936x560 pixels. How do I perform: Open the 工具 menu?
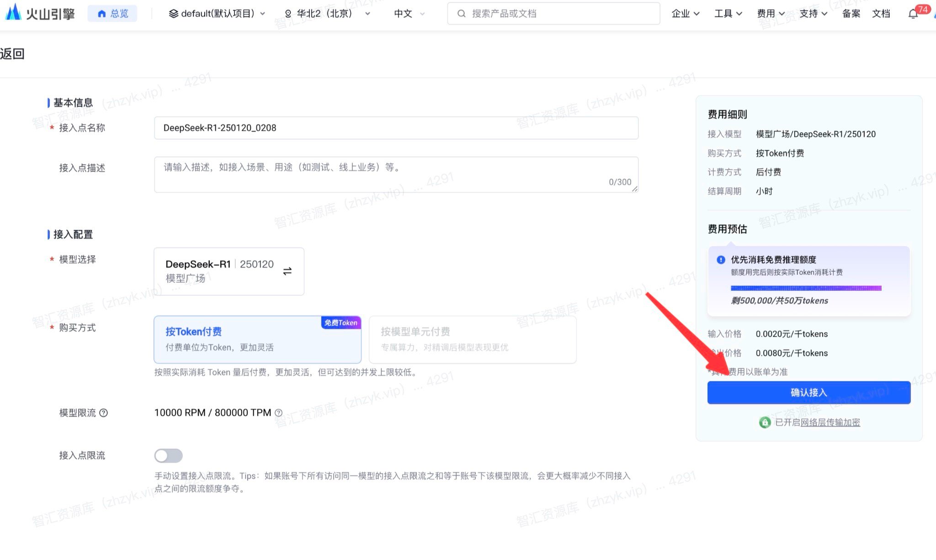tap(728, 14)
